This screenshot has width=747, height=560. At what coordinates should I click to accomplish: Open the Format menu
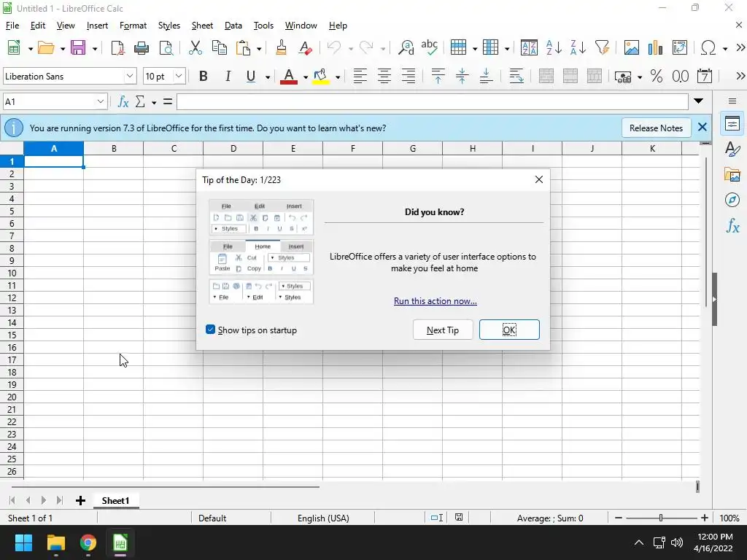pos(133,26)
